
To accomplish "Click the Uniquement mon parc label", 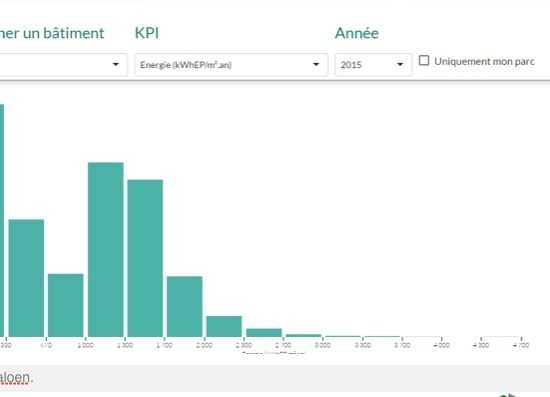I will point(484,61).
